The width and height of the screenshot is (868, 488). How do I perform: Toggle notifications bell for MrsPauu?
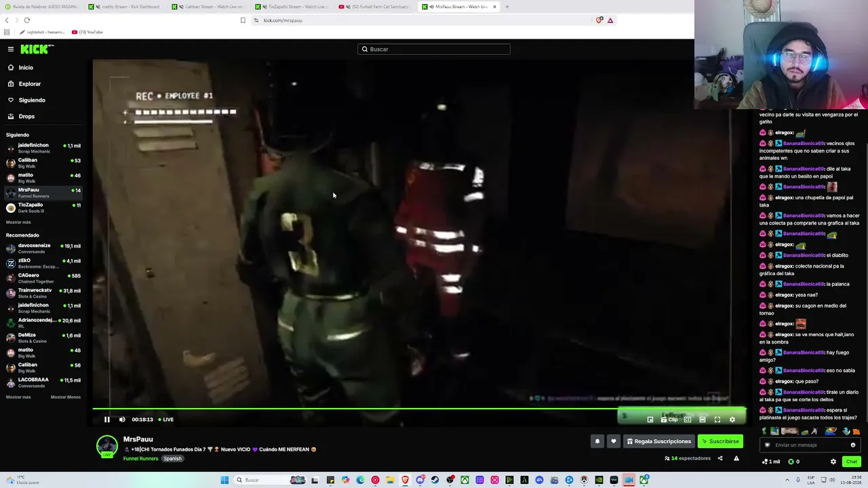pos(597,441)
